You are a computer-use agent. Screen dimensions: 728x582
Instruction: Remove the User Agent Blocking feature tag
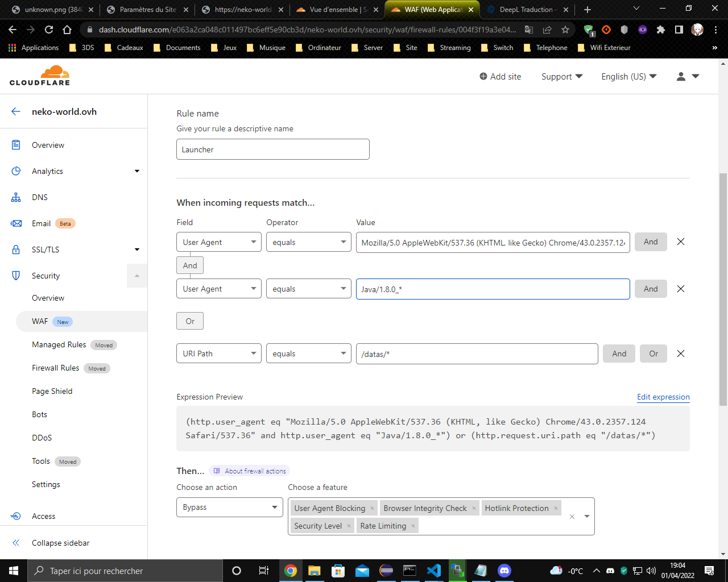pyautogui.click(x=372, y=508)
